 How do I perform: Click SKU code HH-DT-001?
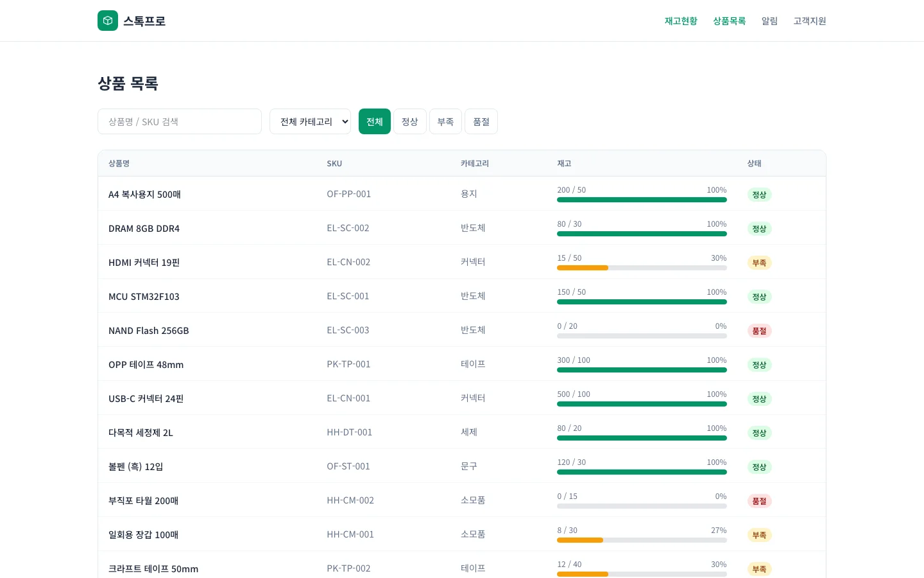pyautogui.click(x=349, y=433)
